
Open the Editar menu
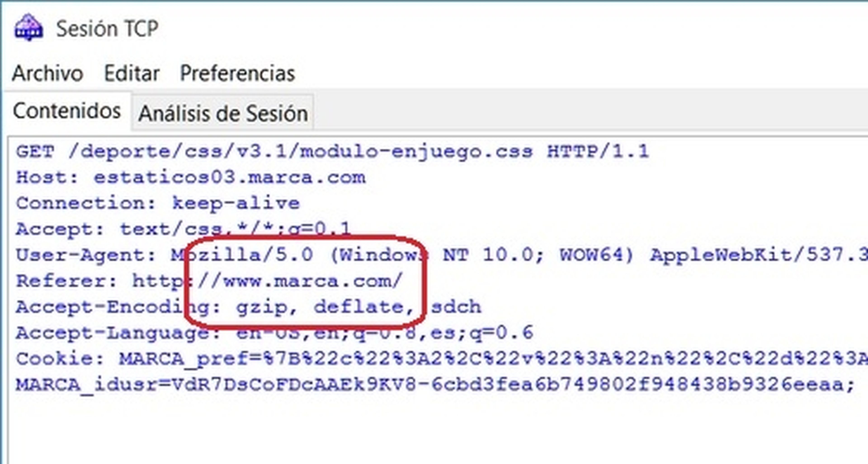point(132,73)
